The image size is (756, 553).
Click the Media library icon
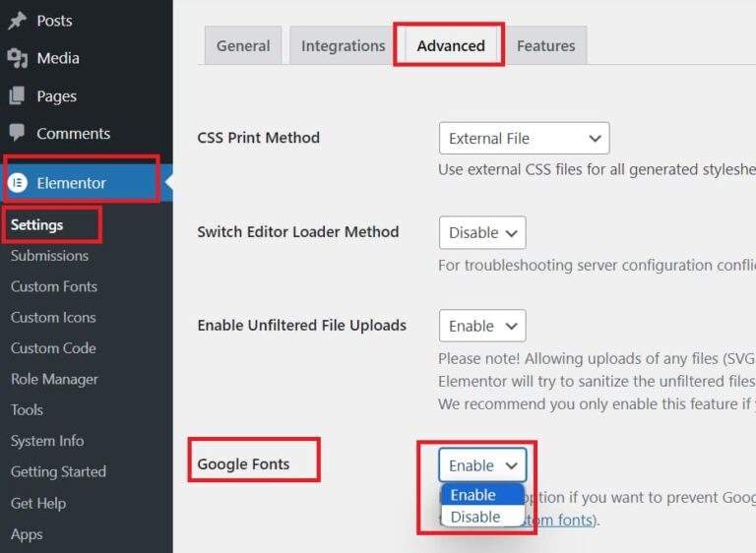[18, 58]
